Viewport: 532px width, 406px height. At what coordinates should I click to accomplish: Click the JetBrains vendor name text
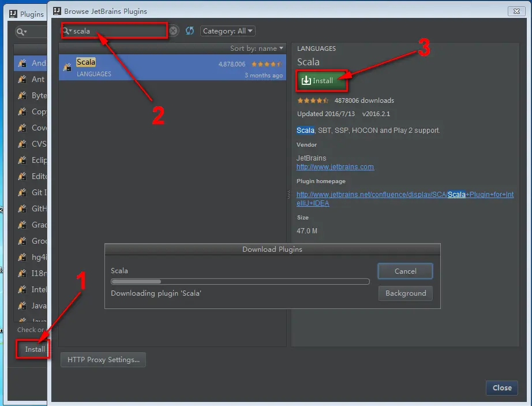click(x=311, y=158)
